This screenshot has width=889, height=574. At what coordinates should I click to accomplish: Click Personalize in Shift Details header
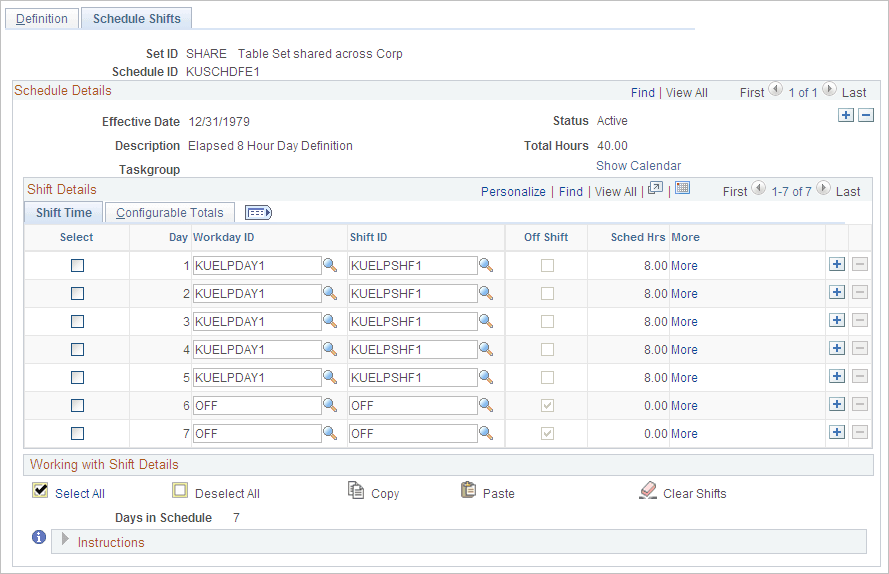[513, 192]
